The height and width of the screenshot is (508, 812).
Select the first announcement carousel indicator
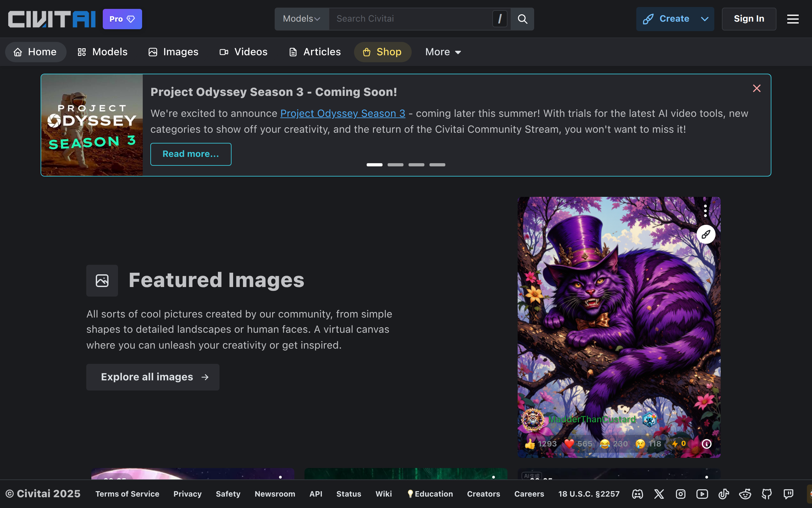375,165
